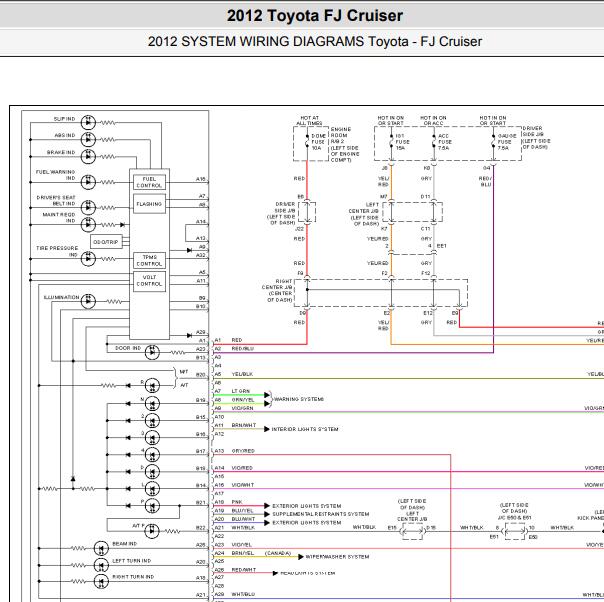Screen dimensions: 604x602
Task: Click the M/T label
Action: 184,372
